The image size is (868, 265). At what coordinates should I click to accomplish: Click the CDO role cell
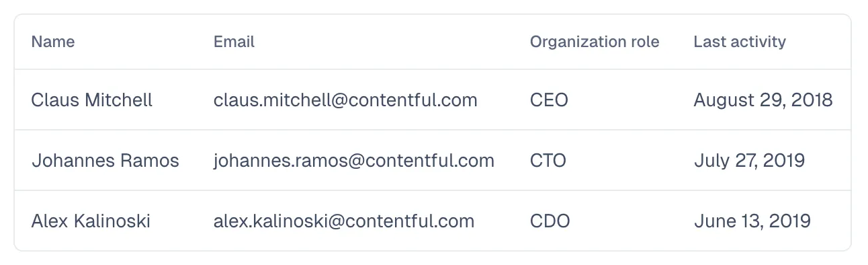pos(550,221)
